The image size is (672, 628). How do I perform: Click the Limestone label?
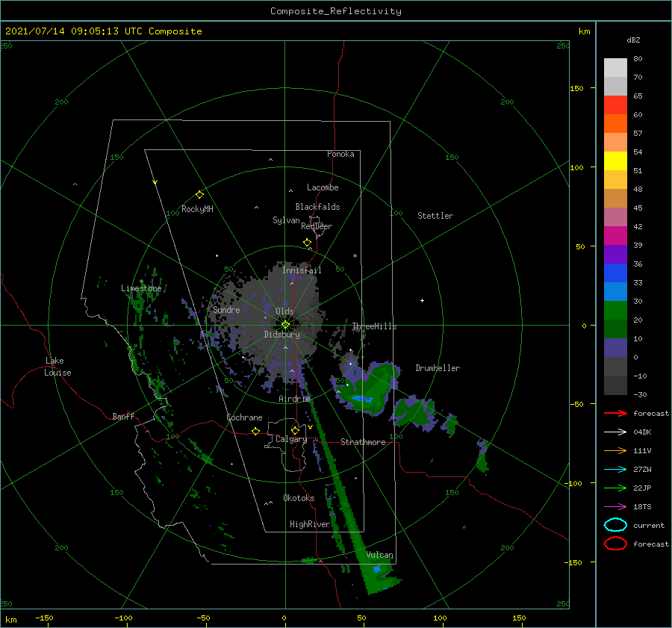click(x=141, y=288)
